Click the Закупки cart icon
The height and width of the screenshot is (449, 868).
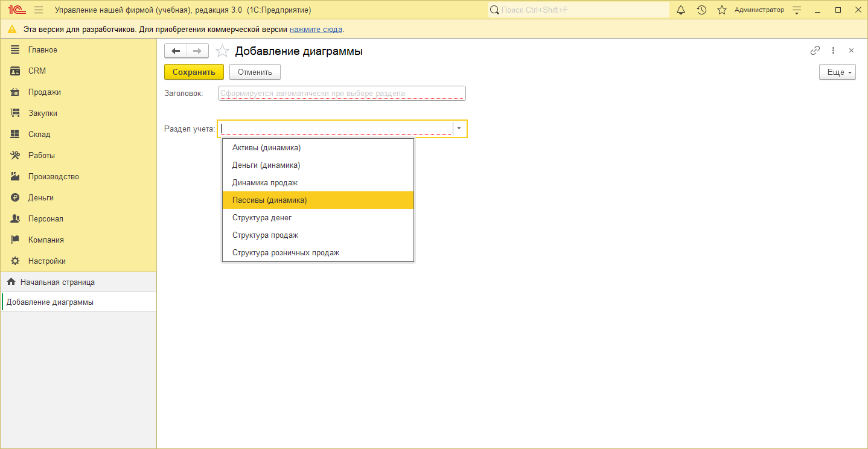coord(15,113)
